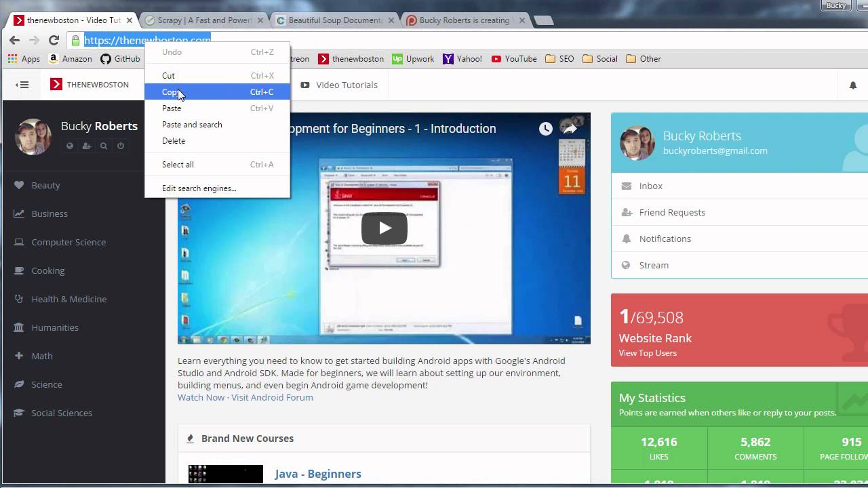Switch to the Beautiful Soup Documentation tab
The height and width of the screenshot is (488, 868).
pos(334,20)
